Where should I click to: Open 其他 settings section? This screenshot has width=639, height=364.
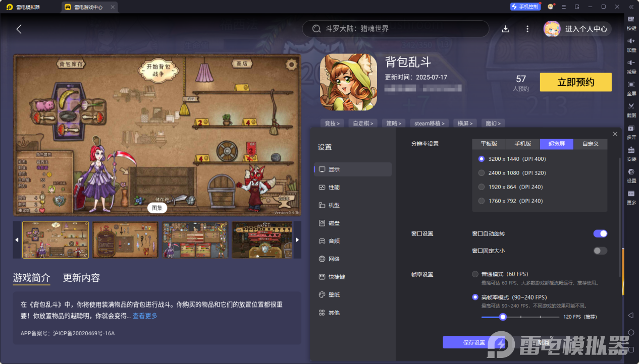pyautogui.click(x=353, y=313)
